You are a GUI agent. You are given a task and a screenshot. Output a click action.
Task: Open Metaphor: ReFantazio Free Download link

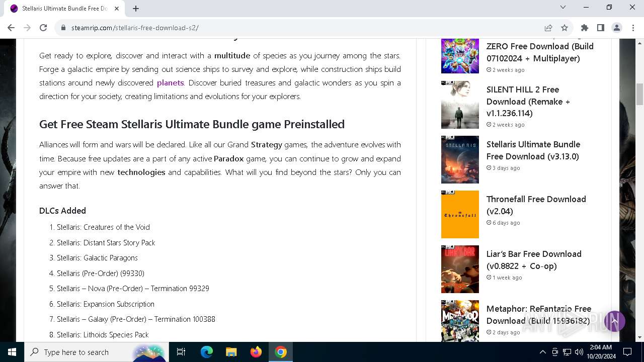coord(538,314)
